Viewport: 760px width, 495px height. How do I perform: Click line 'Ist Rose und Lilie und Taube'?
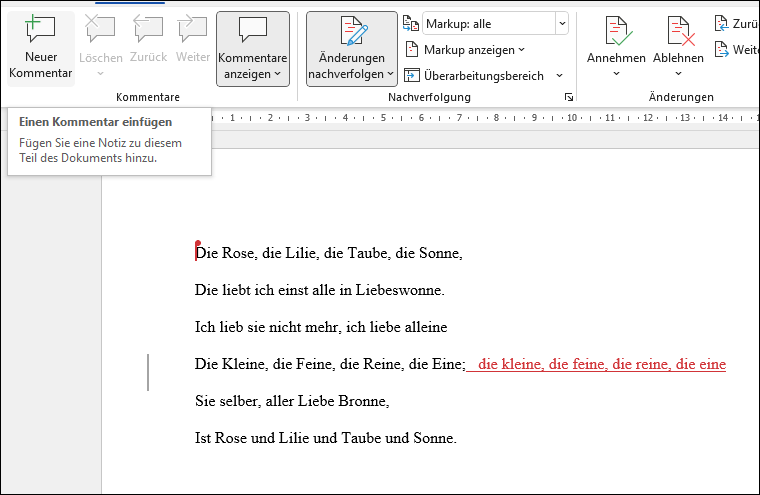[326, 438]
